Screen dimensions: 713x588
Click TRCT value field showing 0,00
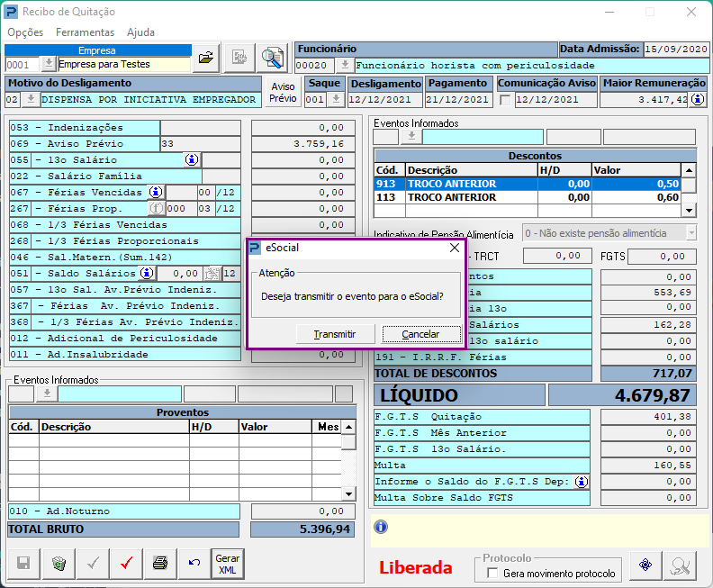click(557, 256)
